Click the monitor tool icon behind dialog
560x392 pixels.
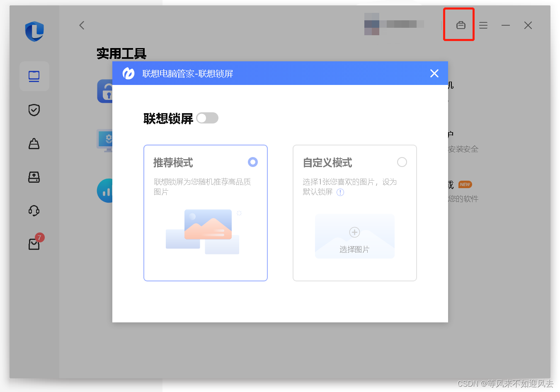(x=105, y=140)
